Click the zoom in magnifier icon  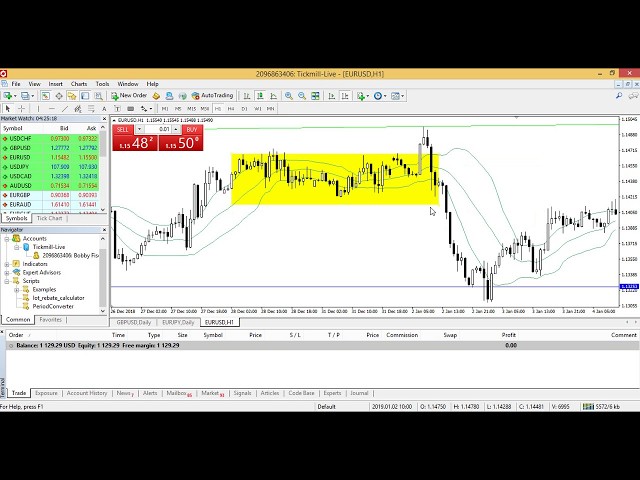click(289, 96)
